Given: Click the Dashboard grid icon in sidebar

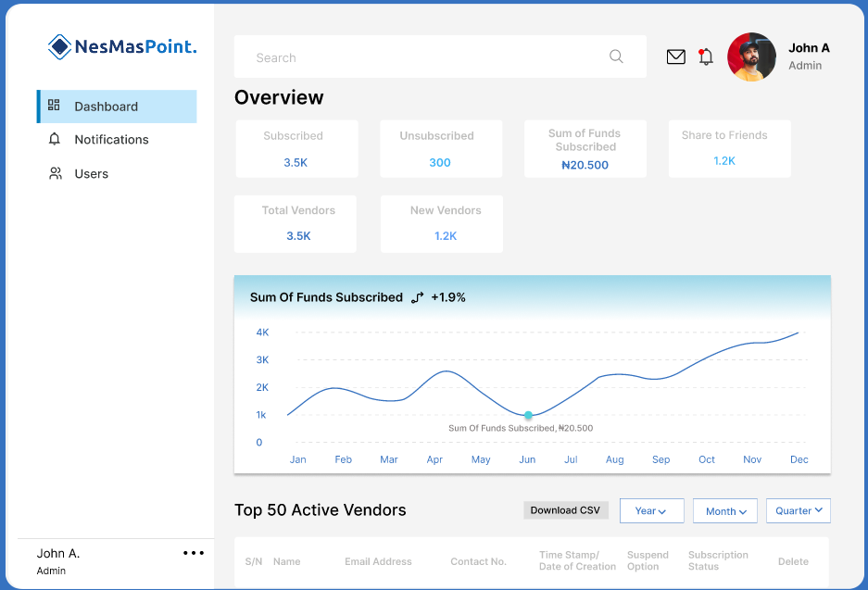Looking at the screenshot, I should point(54,106).
